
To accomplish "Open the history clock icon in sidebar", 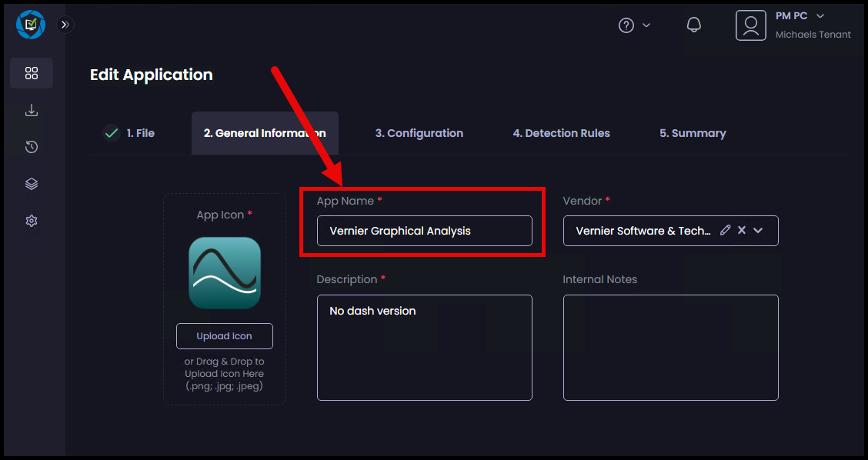I will click(32, 147).
